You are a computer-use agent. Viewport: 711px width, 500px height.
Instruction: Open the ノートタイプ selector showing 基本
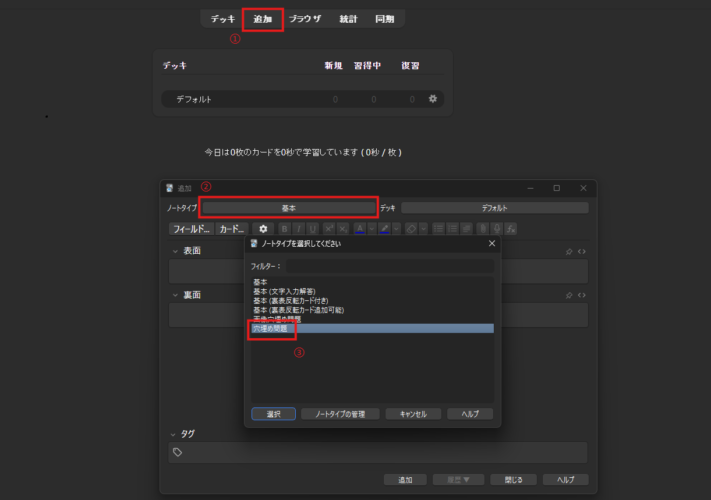click(289, 208)
